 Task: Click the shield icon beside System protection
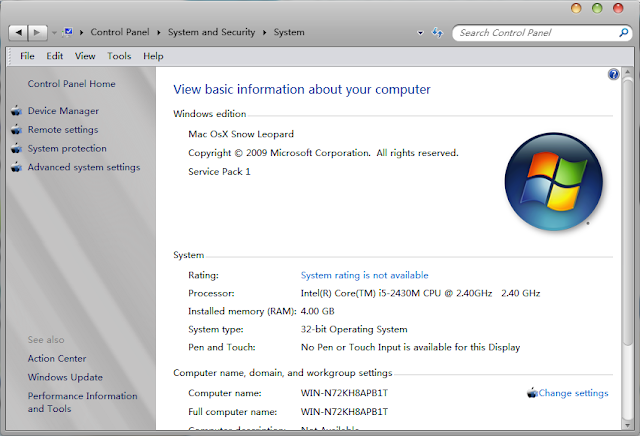(x=16, y=148)
